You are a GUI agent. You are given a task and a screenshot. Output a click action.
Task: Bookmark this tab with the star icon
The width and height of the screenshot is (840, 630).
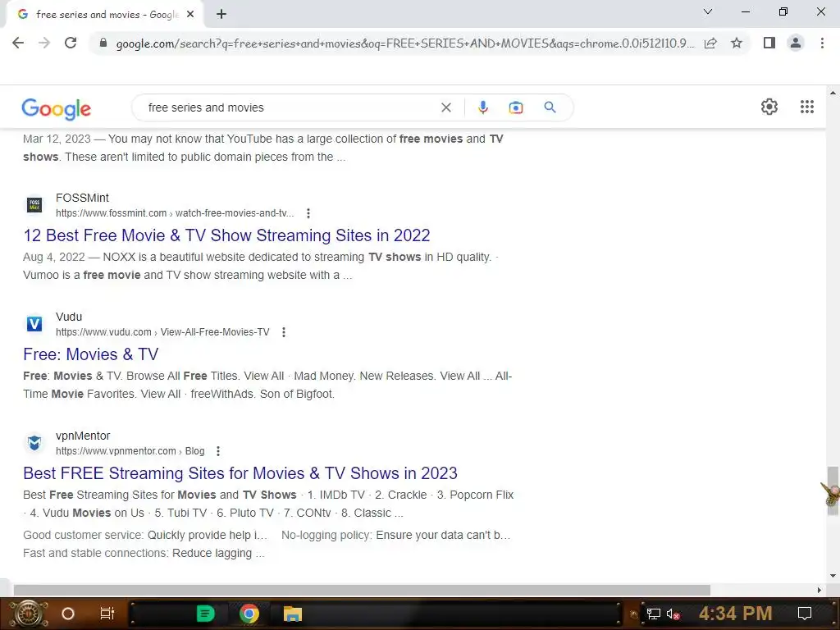(x=737, y=43)
